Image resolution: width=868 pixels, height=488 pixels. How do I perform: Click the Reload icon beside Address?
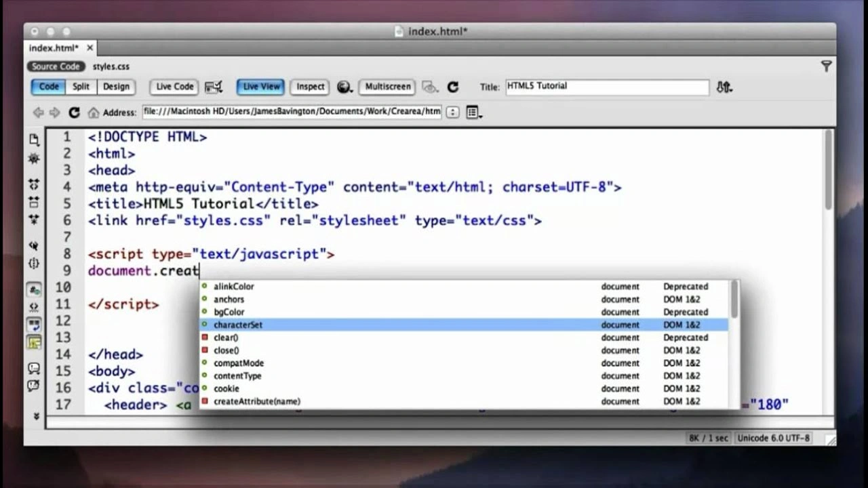74,113
